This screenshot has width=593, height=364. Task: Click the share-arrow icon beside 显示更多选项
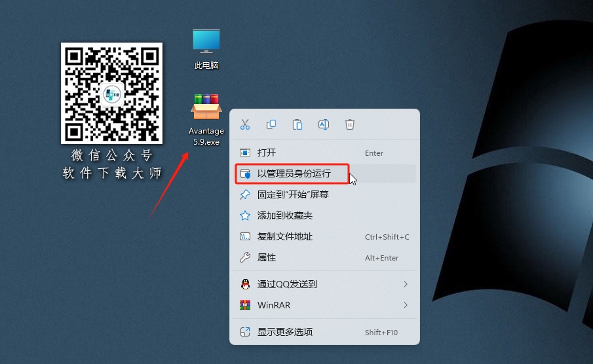click(245, 332)
